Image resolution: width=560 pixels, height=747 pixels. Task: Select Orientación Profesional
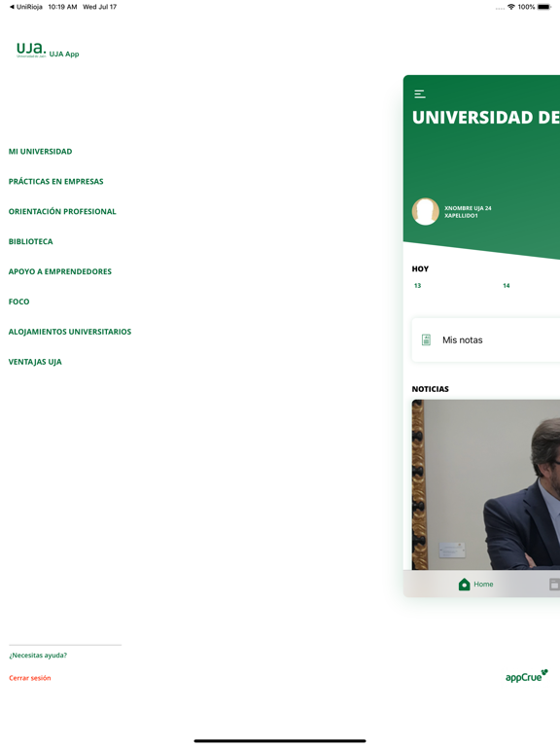pyautogui.click(x=62, y=211)
